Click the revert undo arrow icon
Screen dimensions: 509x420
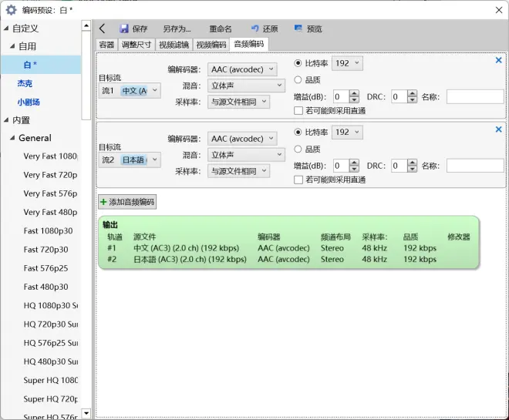(x=255, y=29)
